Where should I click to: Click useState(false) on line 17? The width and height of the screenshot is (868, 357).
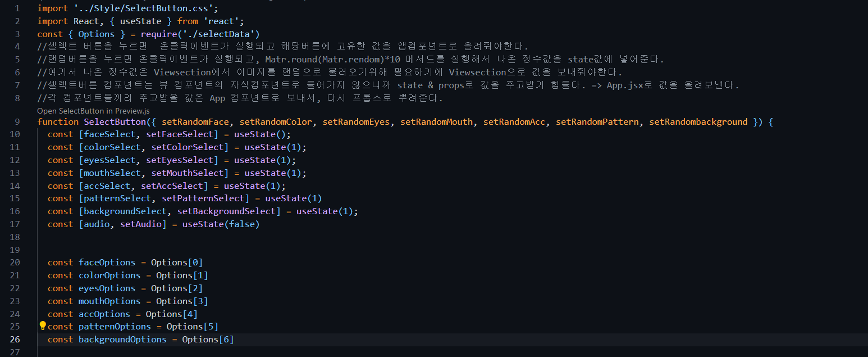221,224
